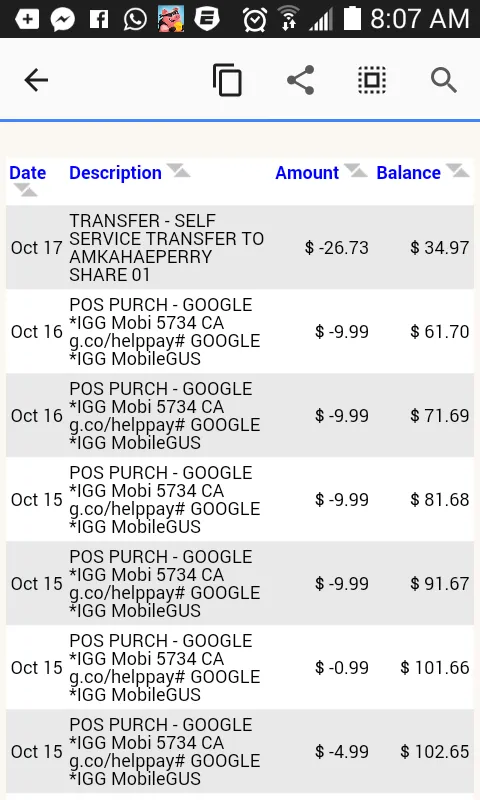Tap the copy pages icon
This screenshot has height=800, width=480.
pyautogui.click(x=228, y=80)
